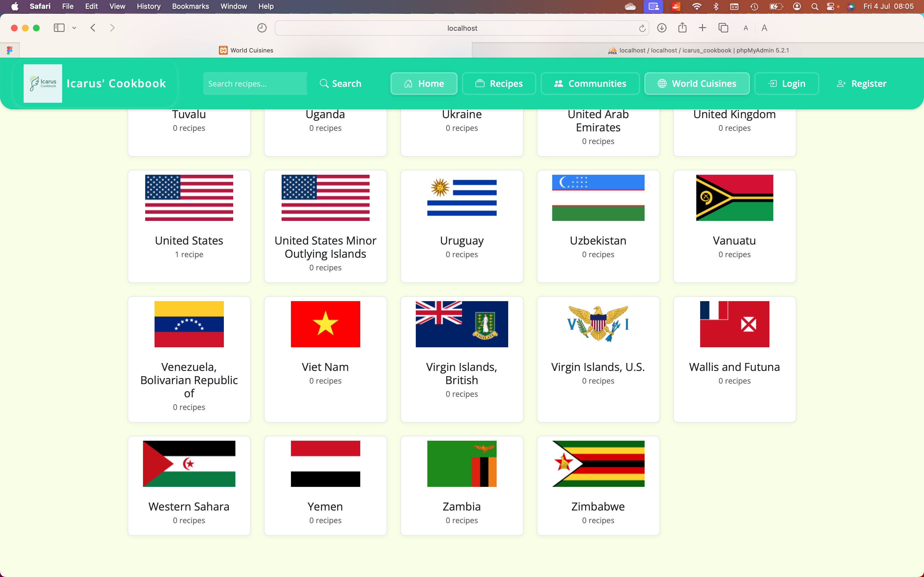
Task: Open Safari downloads icon
Action: (662, 28)
